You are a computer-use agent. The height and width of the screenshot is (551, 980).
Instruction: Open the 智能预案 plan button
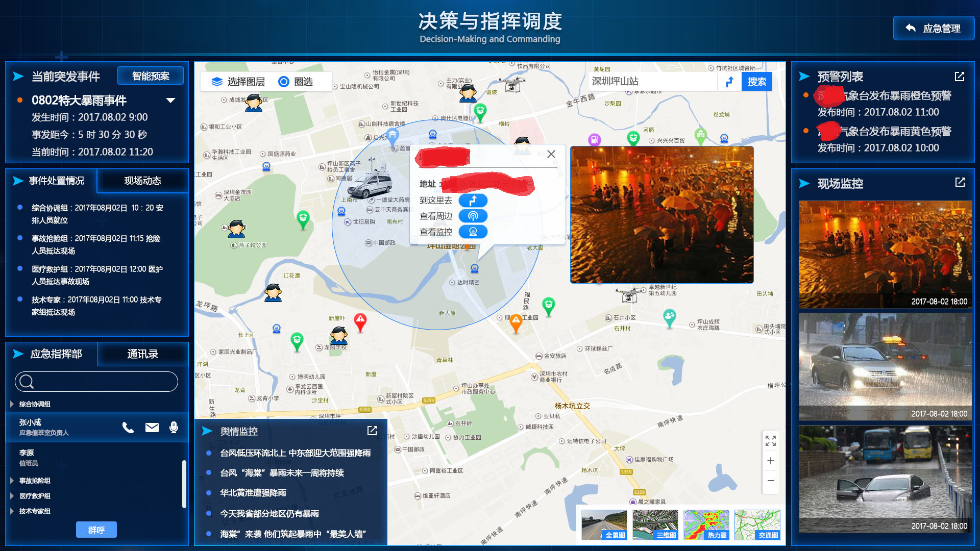click(x=151, y=76)
